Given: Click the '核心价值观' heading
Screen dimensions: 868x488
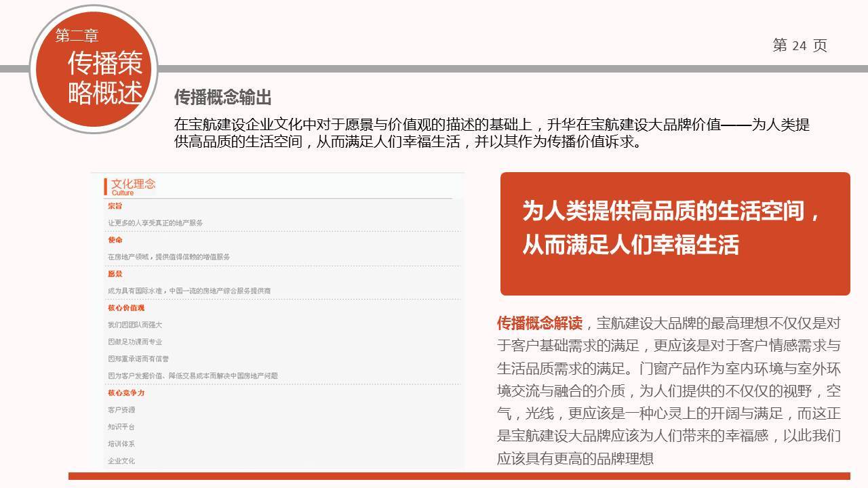Looking at the screenshot, I should coord(126,308).
